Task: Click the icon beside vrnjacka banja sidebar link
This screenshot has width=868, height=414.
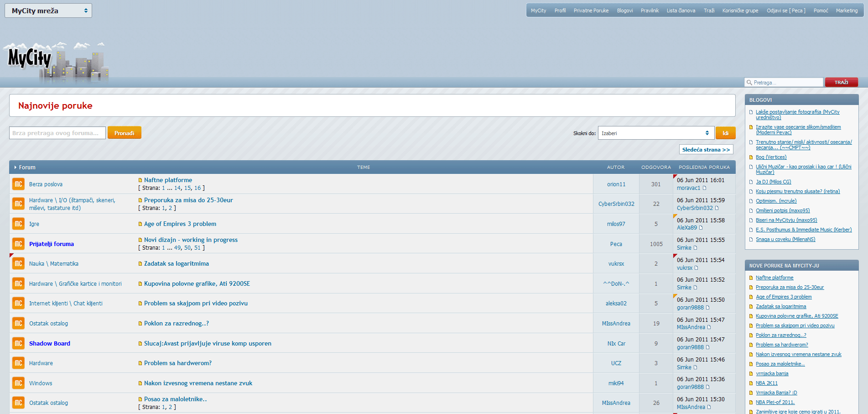Action: pos(751,374)
